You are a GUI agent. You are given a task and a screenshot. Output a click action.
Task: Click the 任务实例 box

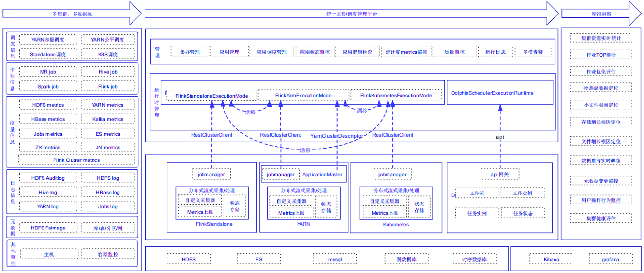477,213
